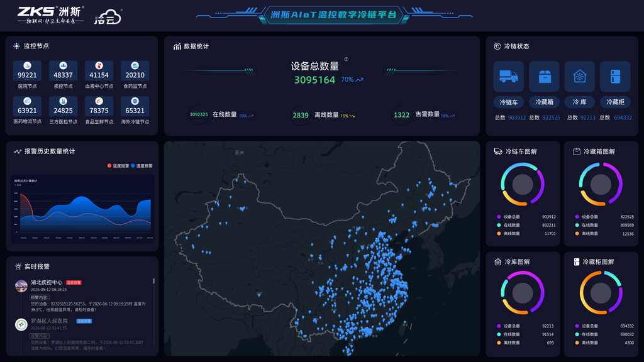The image size is (644, 362).
Task: Click the 海外冷链节点 icon showing 65321
Action: [x=135, y=101]
